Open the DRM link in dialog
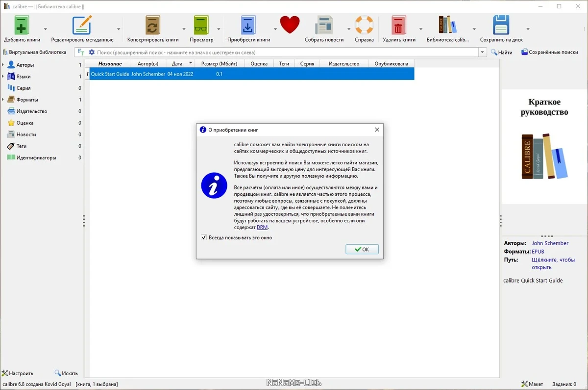The height and width of the screenshot is (390, 588). coord(262,227)
